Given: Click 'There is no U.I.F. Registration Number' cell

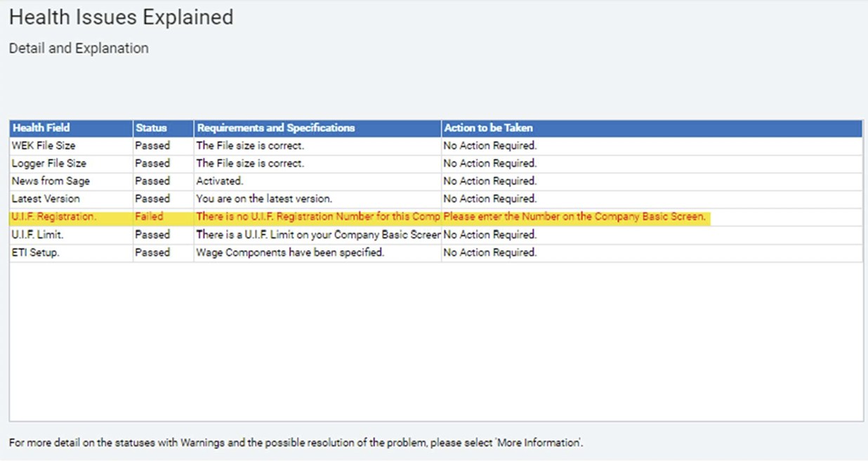Looking at the screenshot, I should tap(317, 216).
